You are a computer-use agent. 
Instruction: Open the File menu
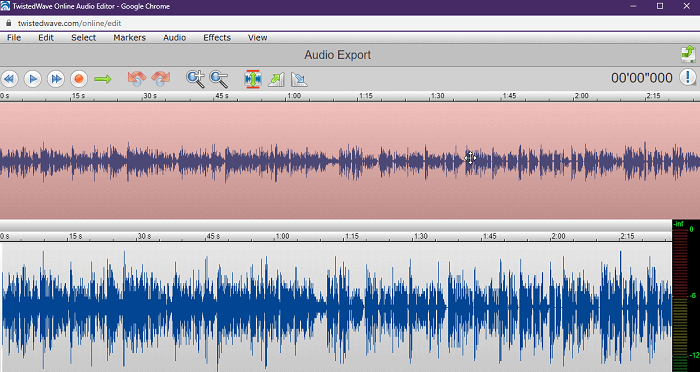click(14, 38)
